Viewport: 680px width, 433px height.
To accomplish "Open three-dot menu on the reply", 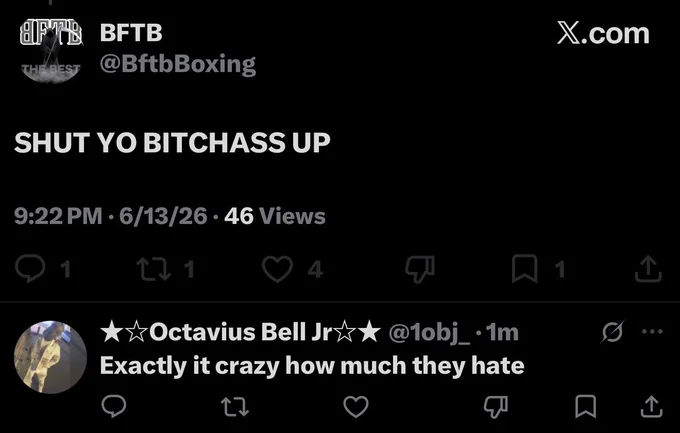I will click(652, 332).
